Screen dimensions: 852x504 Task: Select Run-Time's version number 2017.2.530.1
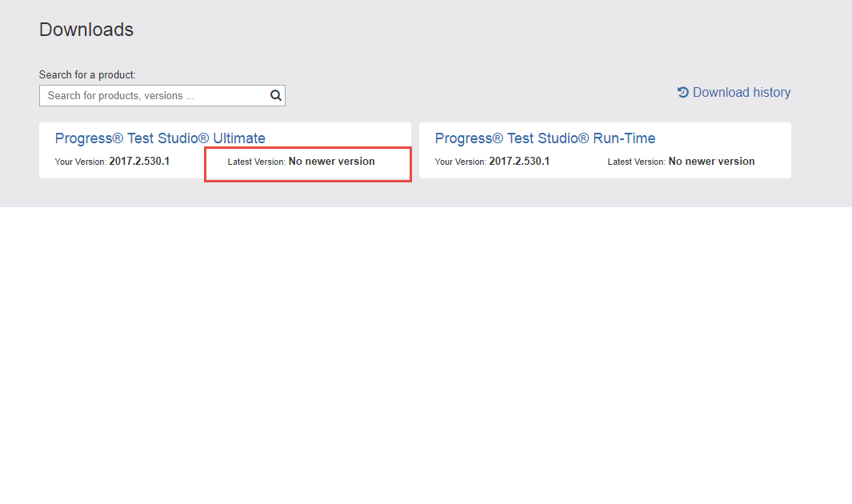point(519,161)
